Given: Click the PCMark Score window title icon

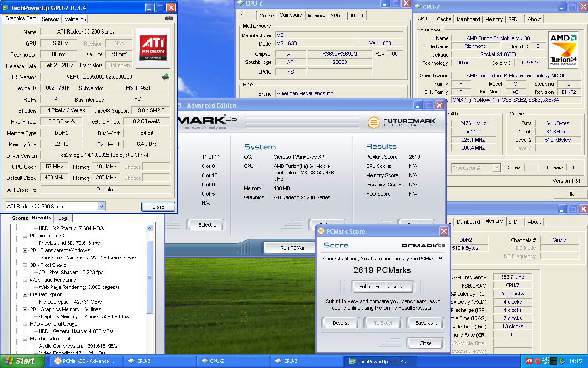Looking at the screenshot, I should pyautogui.click(x=321, y=231).
